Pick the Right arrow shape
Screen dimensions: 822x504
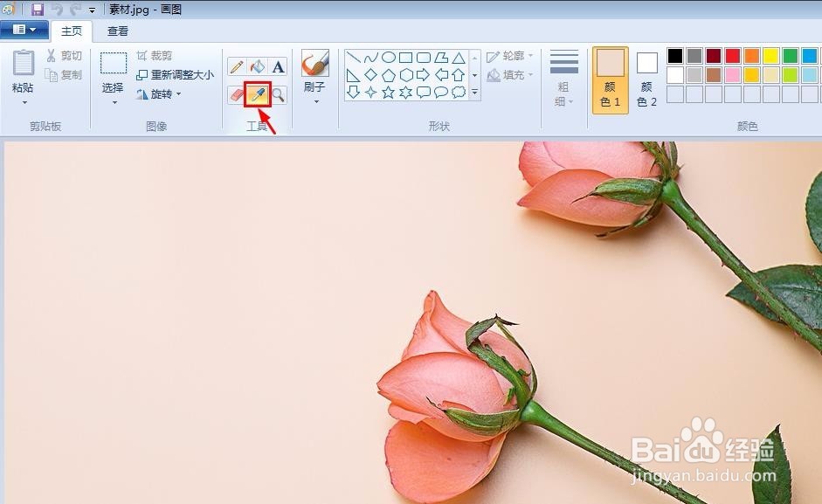click(424, 75)
